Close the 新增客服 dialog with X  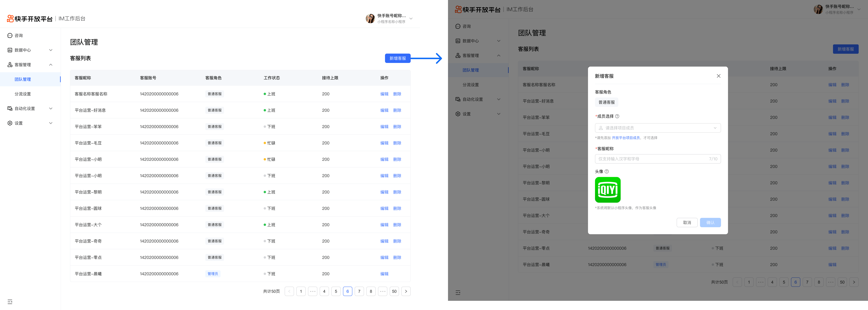click(x=718, y=76)
